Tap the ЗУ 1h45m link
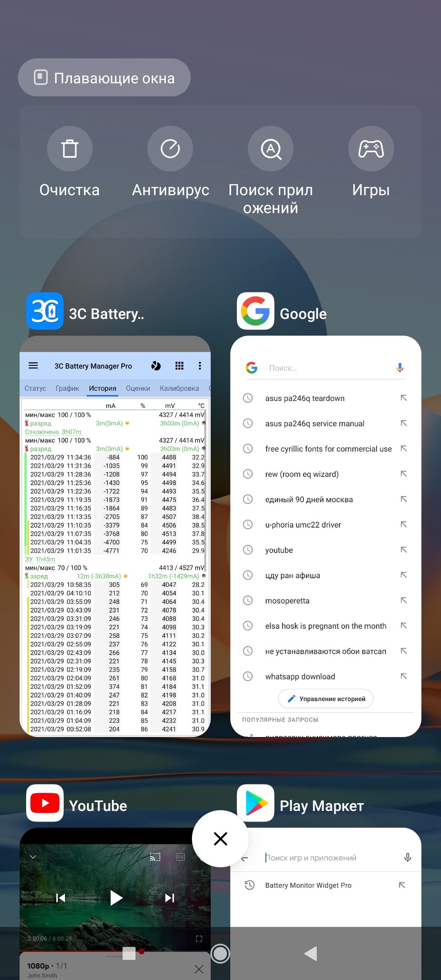This screenshot has width=441, height=980. (40, 559)
